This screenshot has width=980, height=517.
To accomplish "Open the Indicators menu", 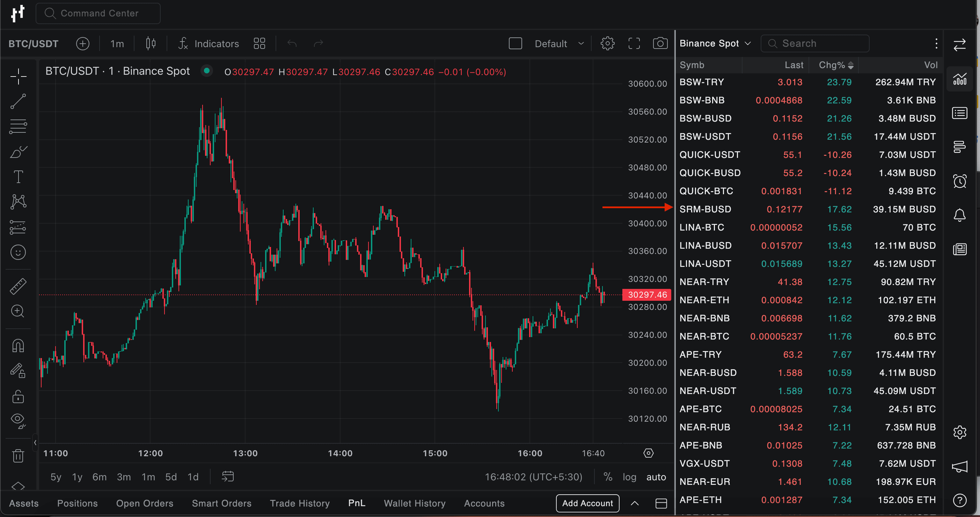I will point(209,44).
